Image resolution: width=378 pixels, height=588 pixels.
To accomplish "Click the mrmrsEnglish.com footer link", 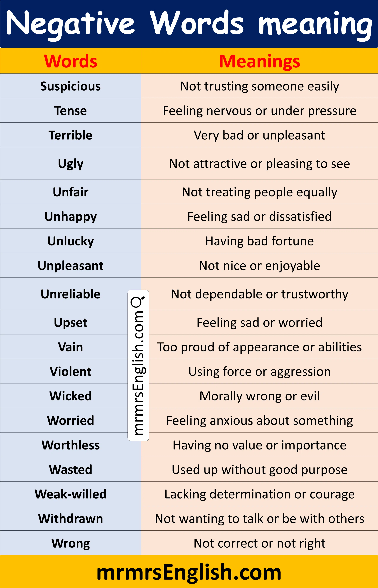I will (x=189, y=572).
